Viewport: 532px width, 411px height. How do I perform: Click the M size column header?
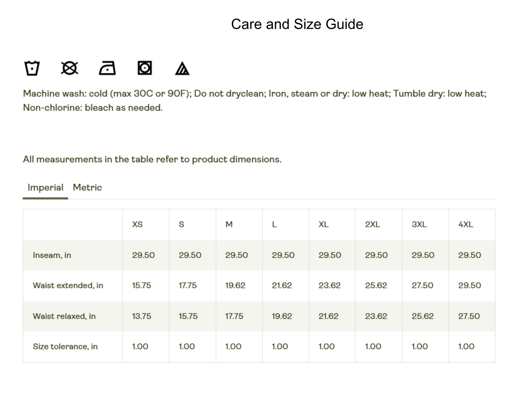tap(229, 224)
